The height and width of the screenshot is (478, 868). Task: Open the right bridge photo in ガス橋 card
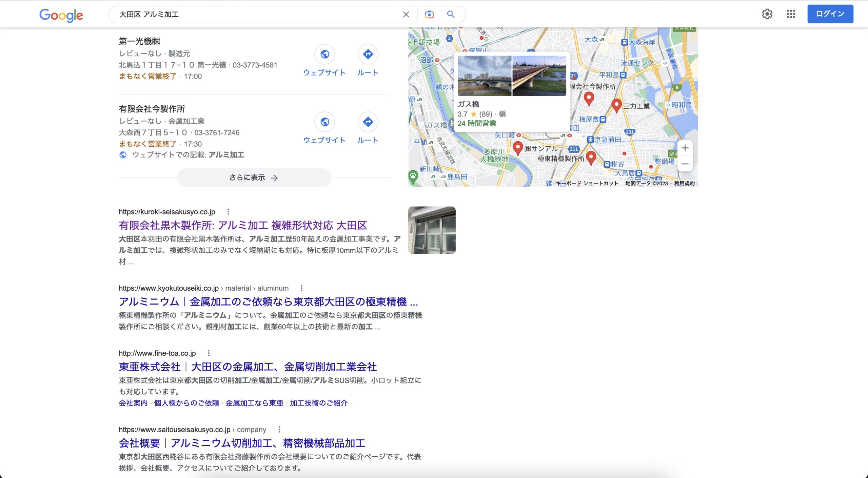[539, 76]
